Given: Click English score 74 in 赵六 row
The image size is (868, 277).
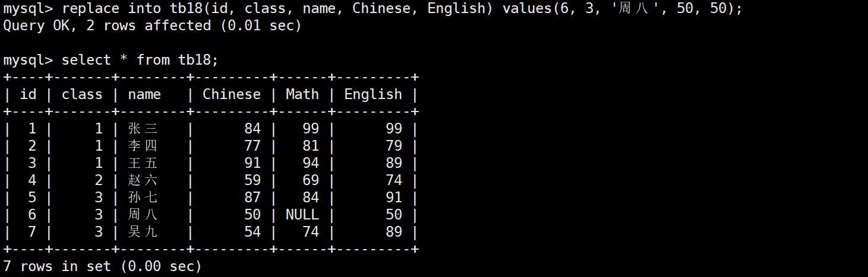Looking at the screenshot, I should click(394, 180).
